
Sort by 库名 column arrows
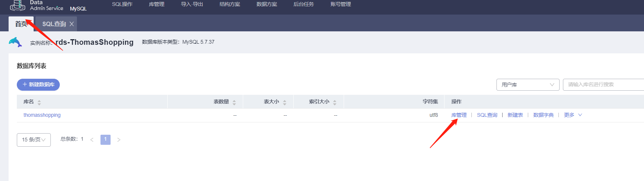click(x=39, y=102)
